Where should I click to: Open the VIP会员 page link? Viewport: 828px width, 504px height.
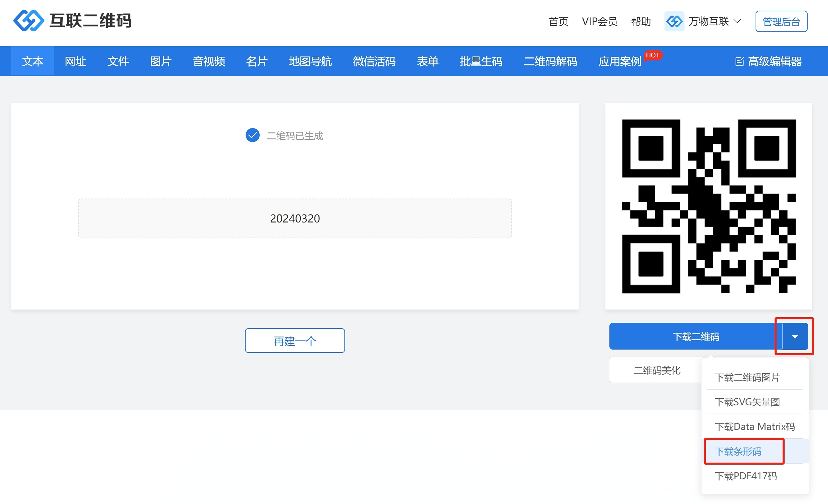[x=599, y=21]
